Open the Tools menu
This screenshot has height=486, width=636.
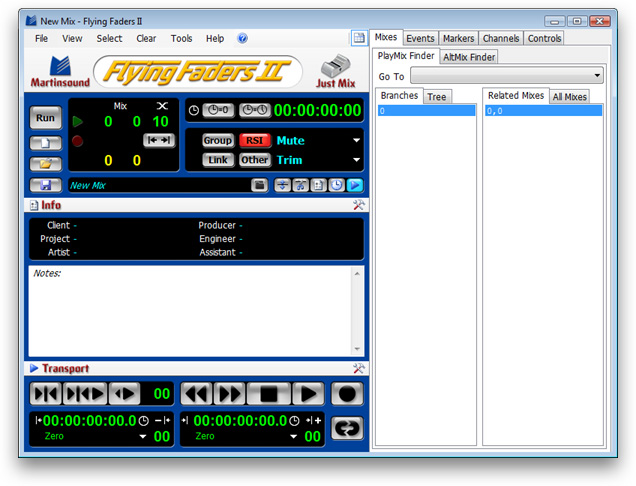[181, 39]
